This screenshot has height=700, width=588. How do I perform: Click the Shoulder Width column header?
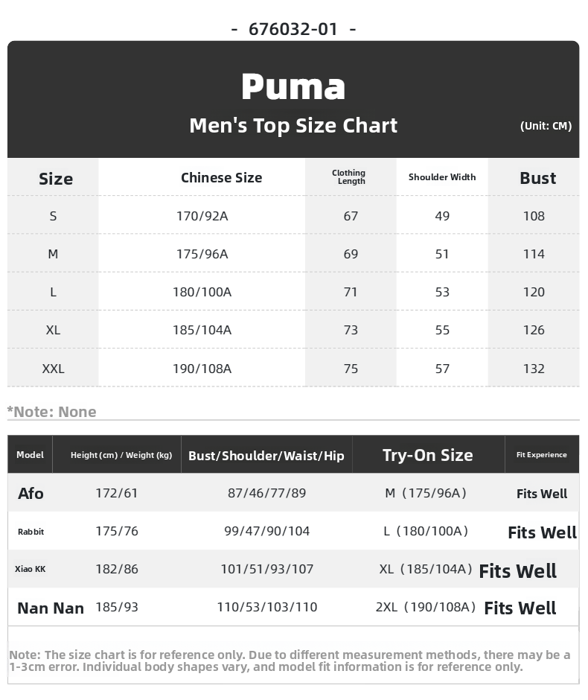pos(442,177)
